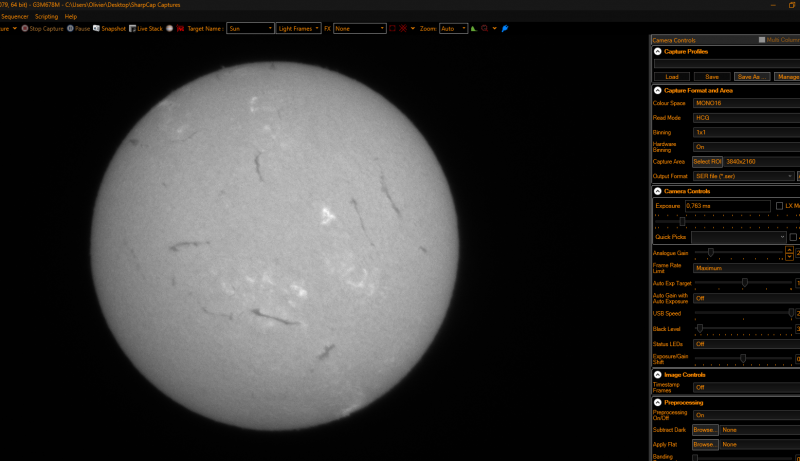The width and height of the screenshot is (800, 461).
Task: Click the Colour Space field showing MONO16
Action: [x=746, y=103]
